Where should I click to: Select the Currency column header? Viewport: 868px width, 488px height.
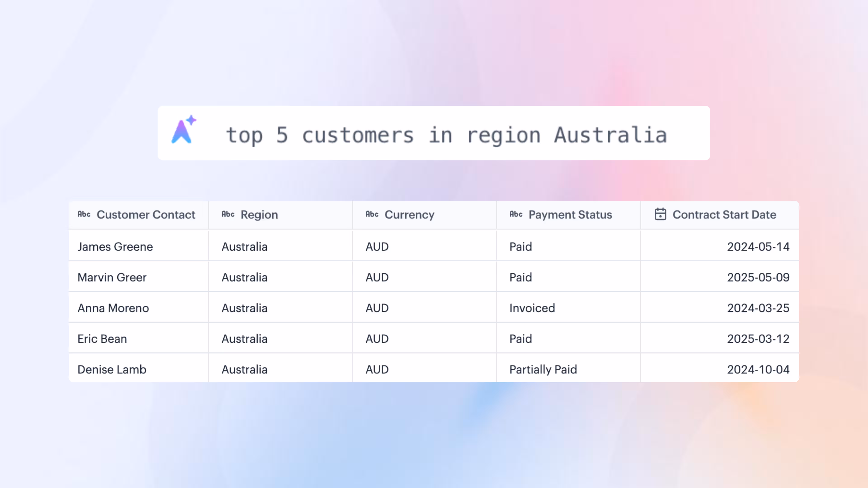pyautogui.click(x=409, y=215)
